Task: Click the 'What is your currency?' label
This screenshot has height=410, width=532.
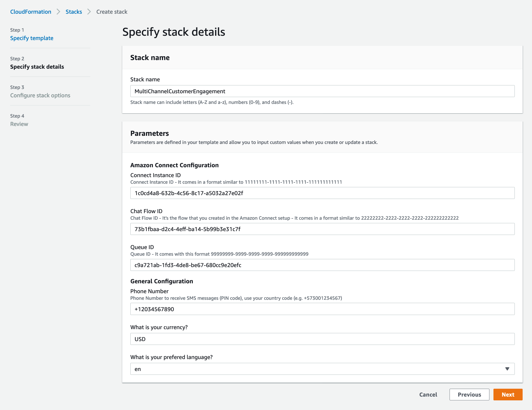Action: pos(159,327)
